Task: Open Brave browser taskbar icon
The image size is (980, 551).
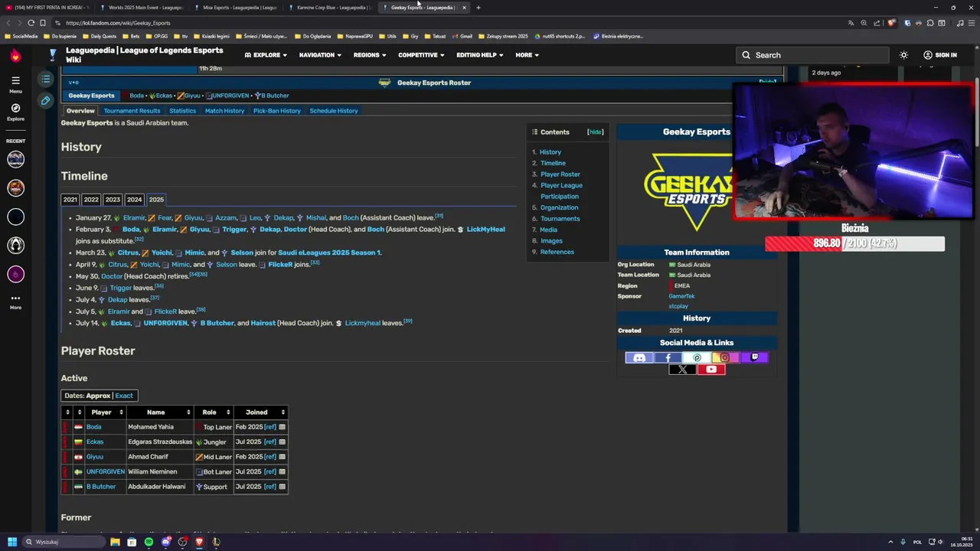Action: 199,542
